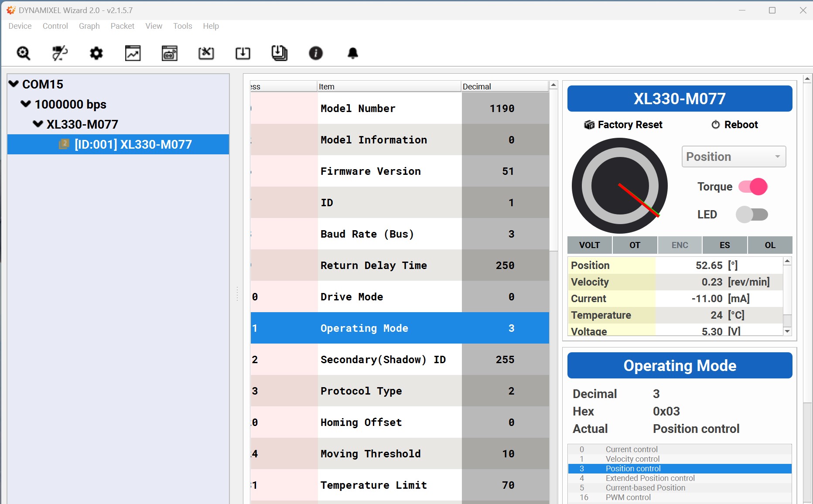
Task: Select the Drive Mode row
Action: [400, 296]
